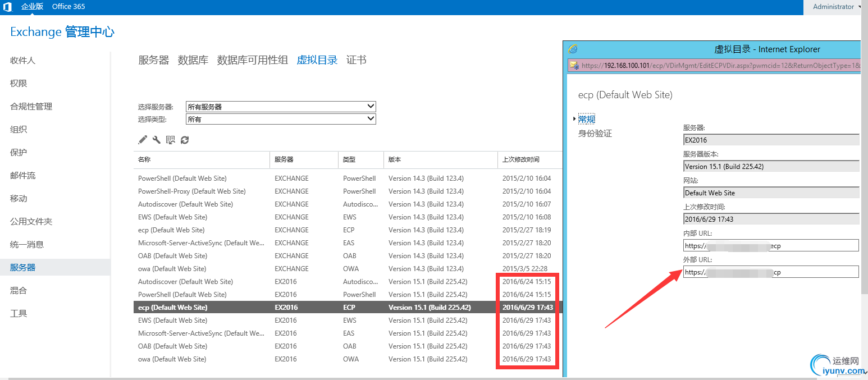Sort by the 上次修改时间 column header
Viewport: 868px width, 380px height.
click(x=530, y=159)
